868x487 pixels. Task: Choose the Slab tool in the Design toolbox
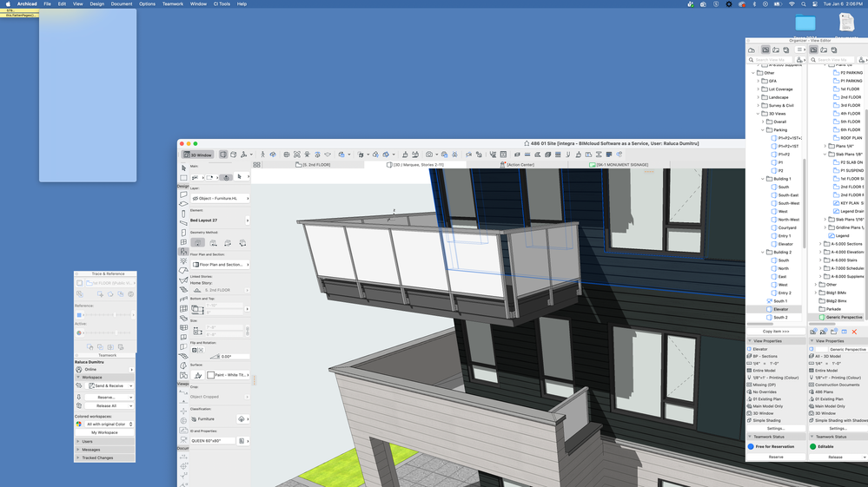click(183, 204)
